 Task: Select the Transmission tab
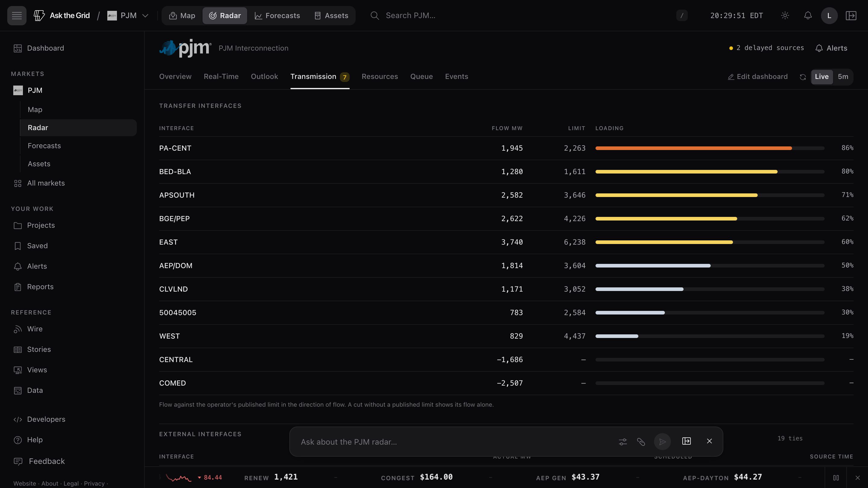tap(320, 77)
